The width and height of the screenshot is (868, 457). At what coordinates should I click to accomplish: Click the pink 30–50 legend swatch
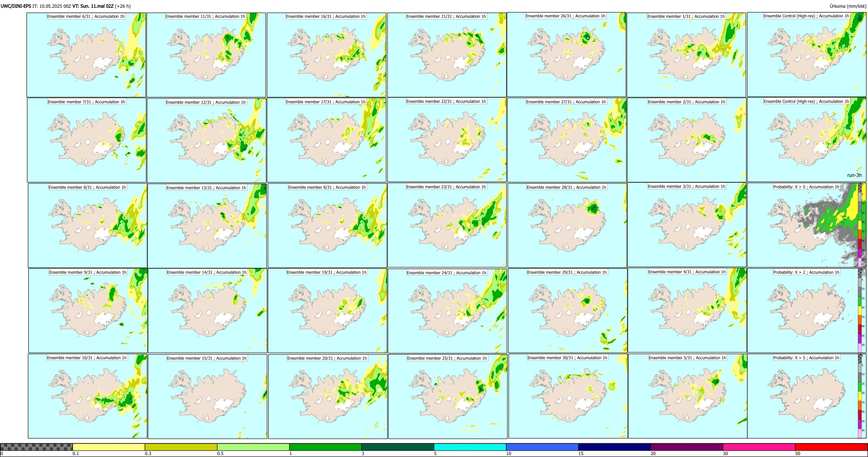point(759,447)
